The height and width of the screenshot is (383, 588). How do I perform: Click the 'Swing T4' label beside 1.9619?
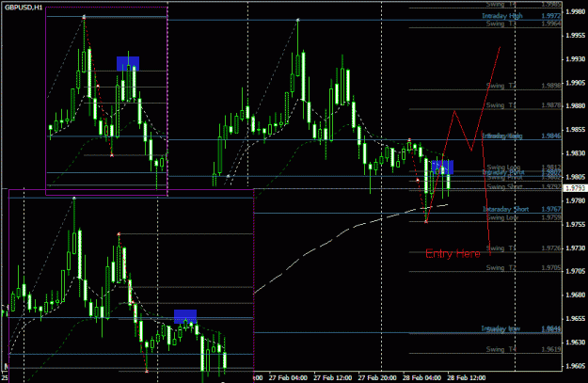click(x=501, y=349)
